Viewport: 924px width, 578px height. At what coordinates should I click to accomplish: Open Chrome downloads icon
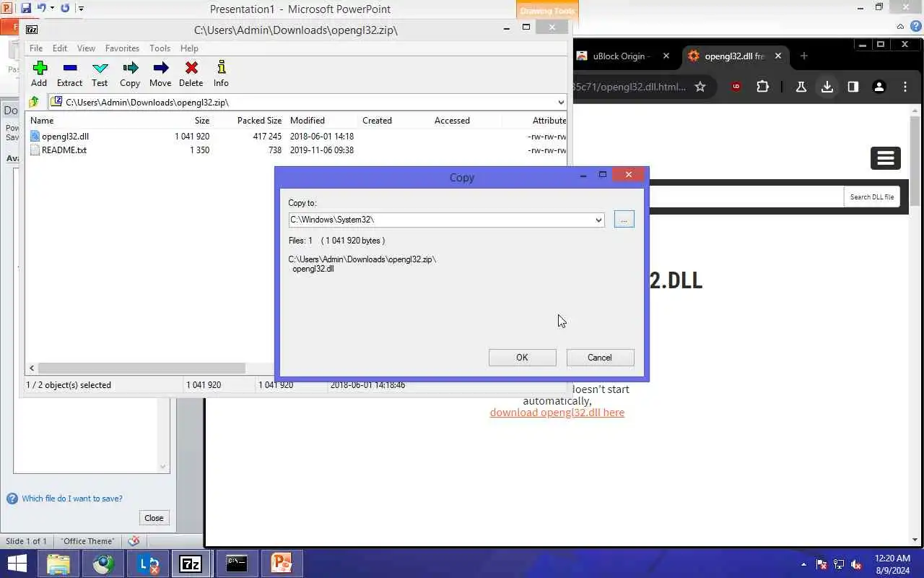coord(827,87)
